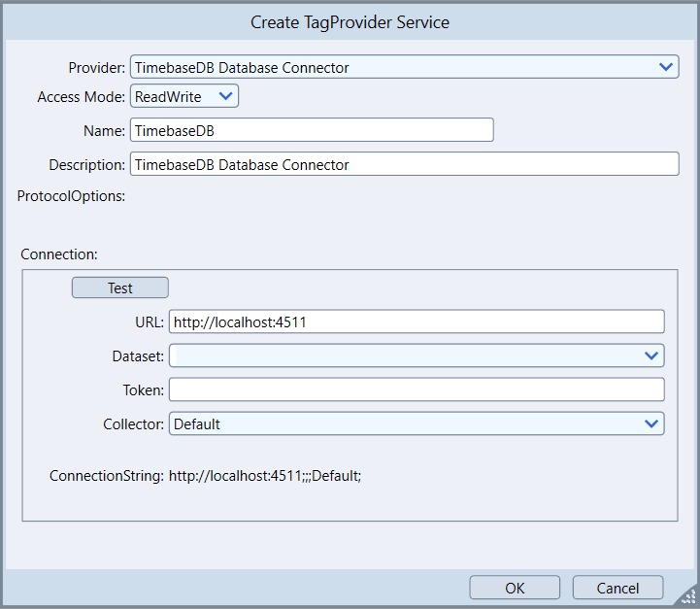Click the resize grip in the dialog corner
The width and height of the screenshot is (700, 609).
point(690,599)
